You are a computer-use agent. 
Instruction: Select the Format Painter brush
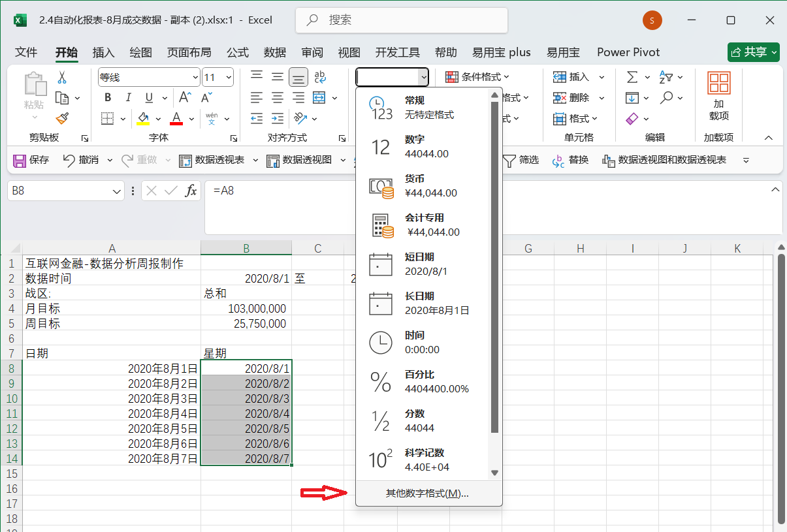click(x=62, y=118)
